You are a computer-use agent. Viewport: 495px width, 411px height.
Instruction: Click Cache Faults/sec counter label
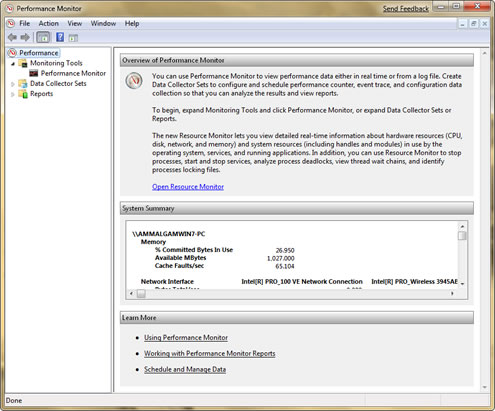[x=179, y=266]
